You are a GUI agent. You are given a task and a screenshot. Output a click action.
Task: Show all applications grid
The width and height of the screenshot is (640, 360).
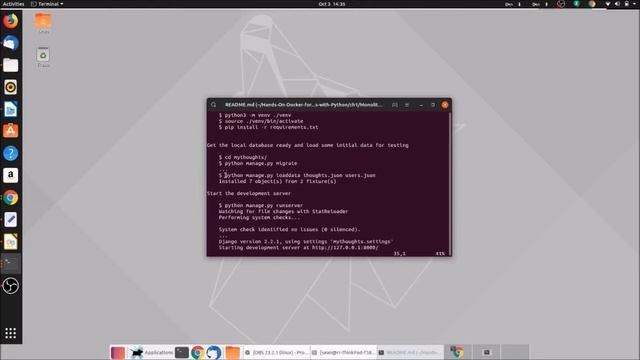[11, 333]
